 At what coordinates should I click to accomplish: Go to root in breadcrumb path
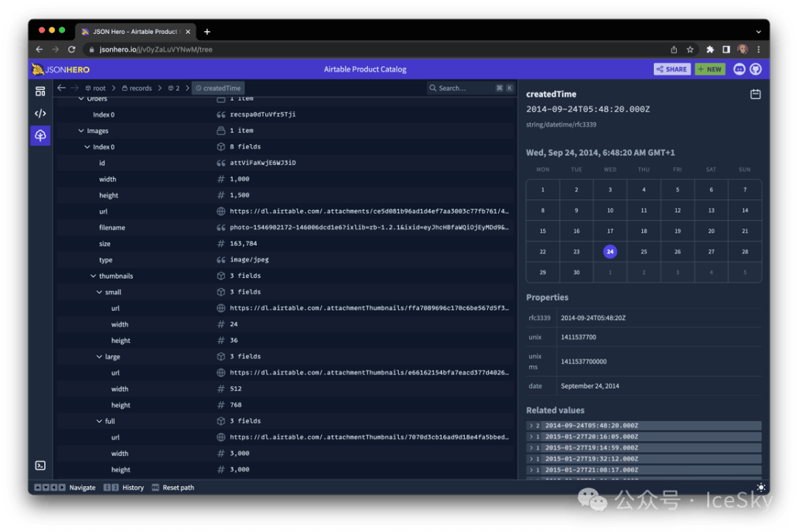[x=95, y=88]
